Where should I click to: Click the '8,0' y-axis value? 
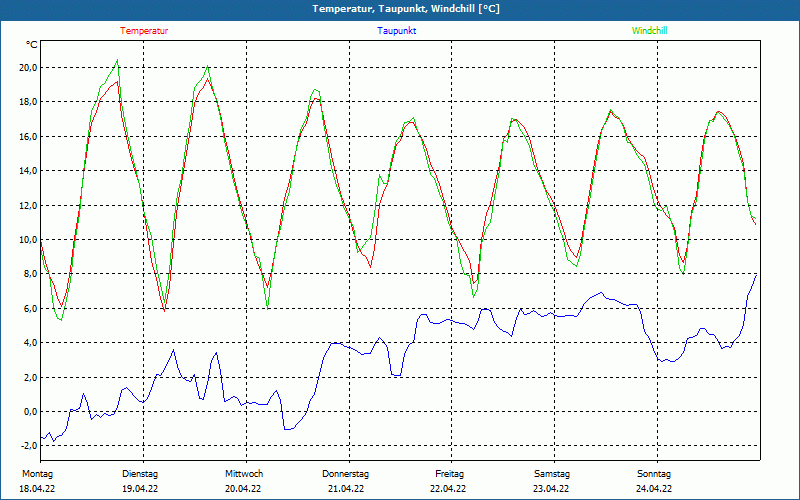29,273
